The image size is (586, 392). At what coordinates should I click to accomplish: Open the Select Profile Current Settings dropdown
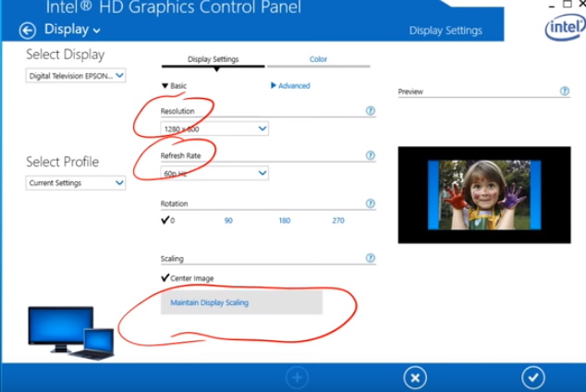76,183
